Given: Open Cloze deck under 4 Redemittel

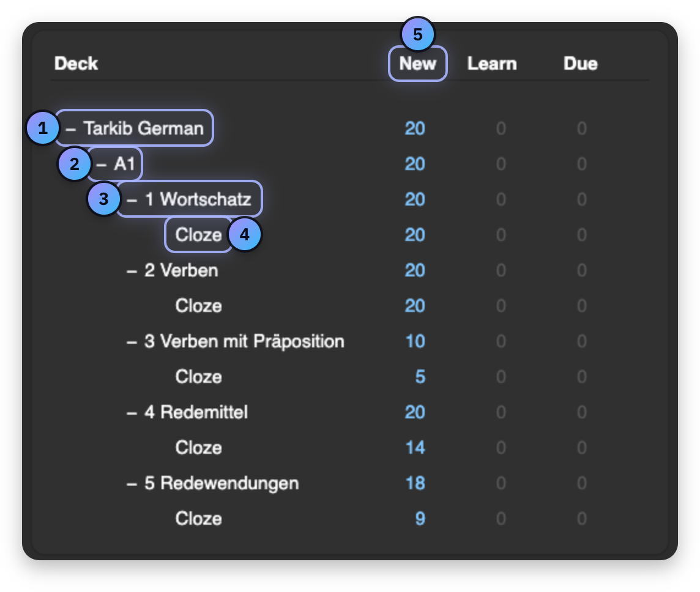Looking at the screenshot, I should tap(199, 448).
